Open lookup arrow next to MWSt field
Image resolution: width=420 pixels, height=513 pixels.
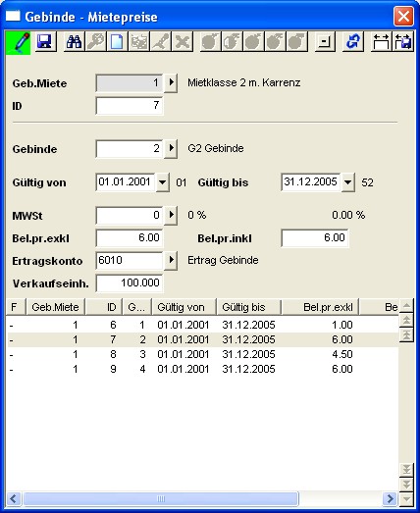171,215
